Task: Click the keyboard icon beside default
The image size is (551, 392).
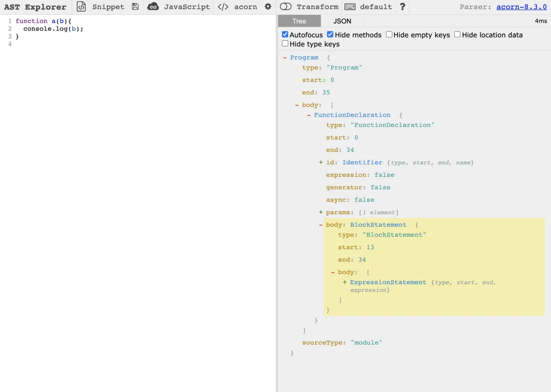Action: pyautogui.click(x=350, y=7)
